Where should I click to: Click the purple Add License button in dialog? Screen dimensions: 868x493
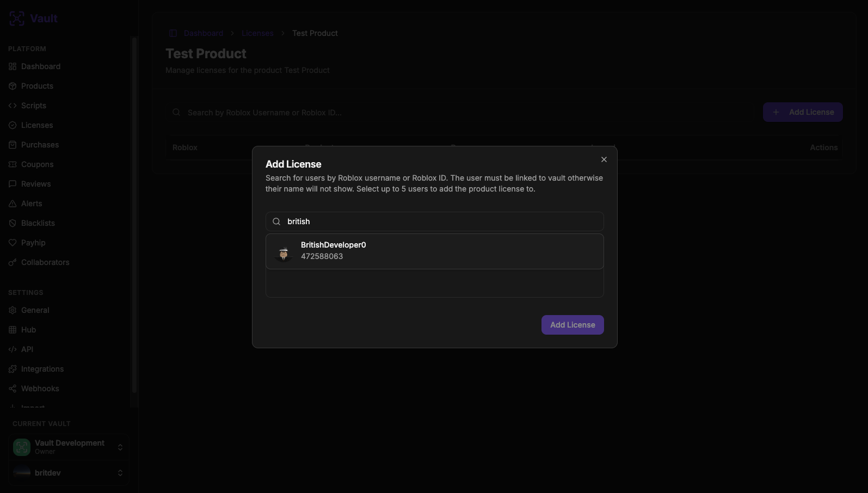pos(572,325)
